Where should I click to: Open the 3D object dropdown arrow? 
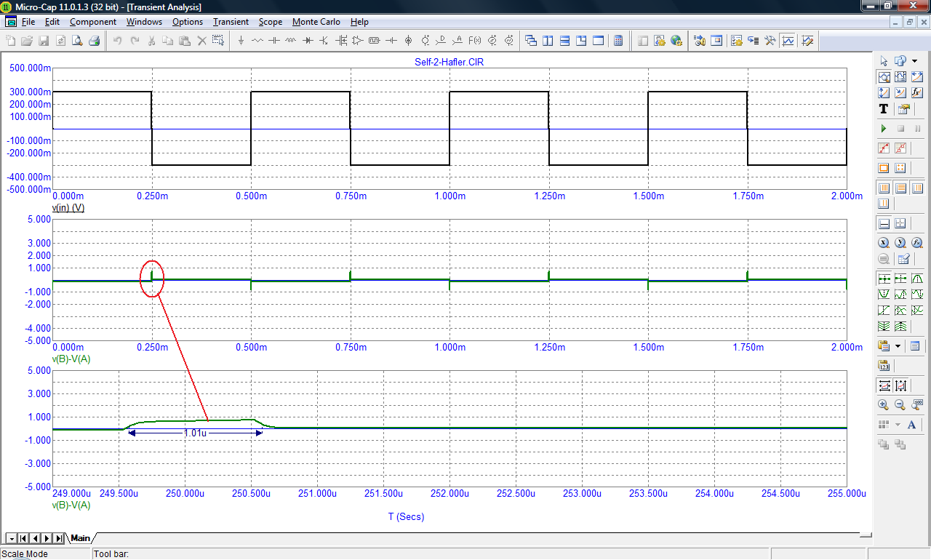click(x=914, y=61)
